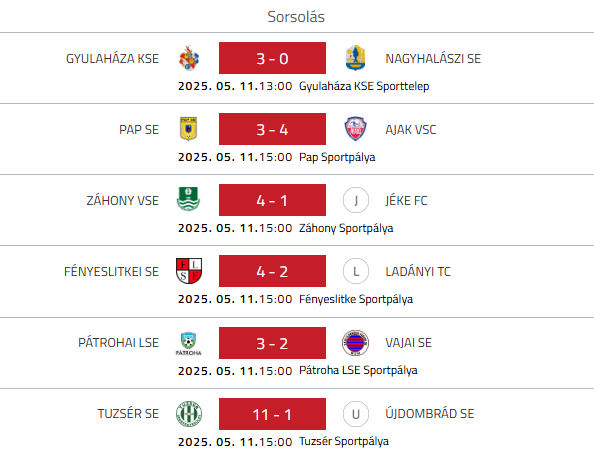This screenshot has height=460, width=594.
Task: Click the Nagyhalászi SE team crest
Action: [x=355, y=58]
